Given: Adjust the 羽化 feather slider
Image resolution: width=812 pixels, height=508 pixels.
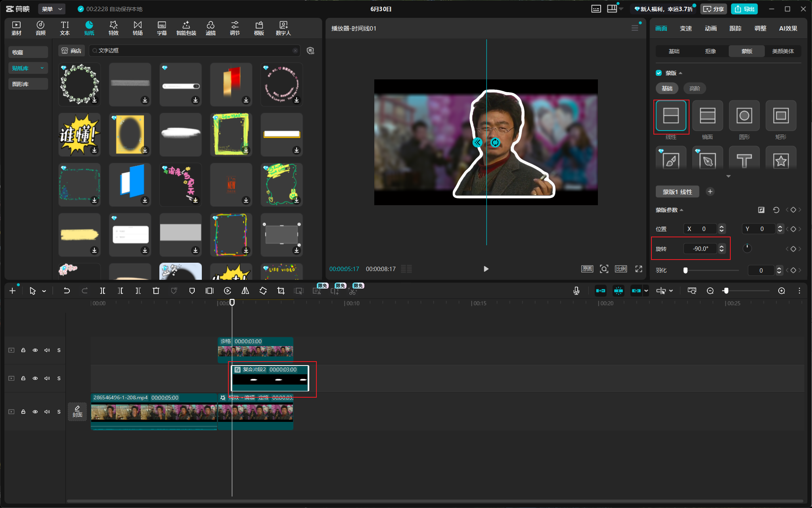Looking at the screenshot, I should tap(685, 270).
